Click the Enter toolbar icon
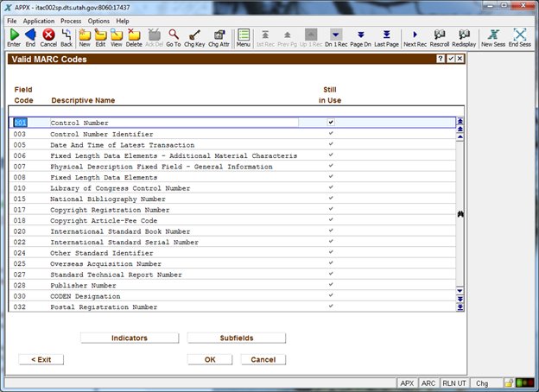Screen dimensions: 539x392 tap(14, 35)
